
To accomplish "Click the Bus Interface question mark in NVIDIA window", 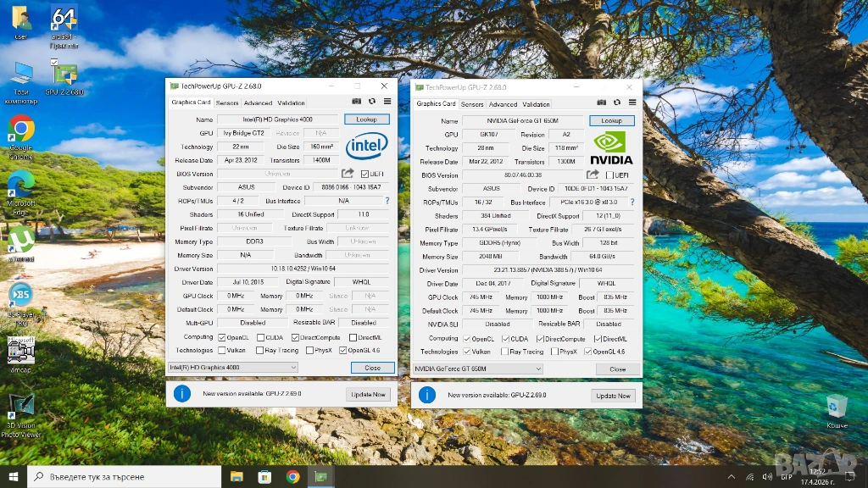I will 632,202.
